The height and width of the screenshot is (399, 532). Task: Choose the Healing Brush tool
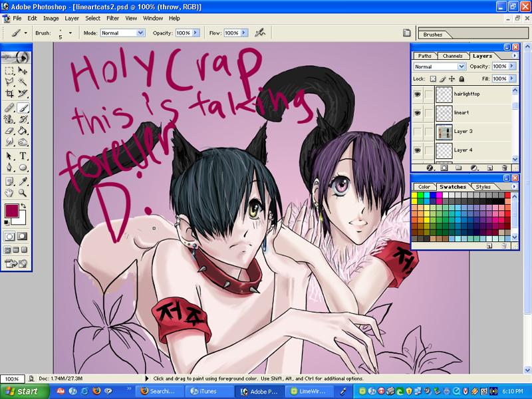coord(9,108)
